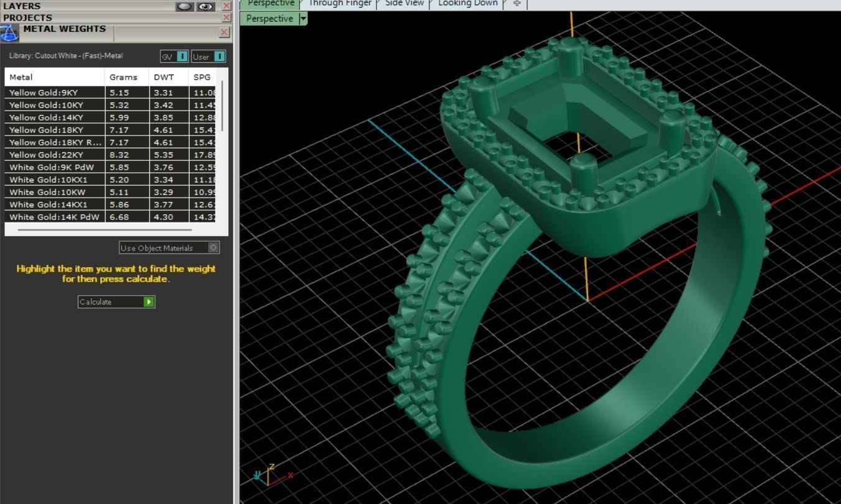Select the White Gold:14KX1 row
This screenshot has height=504, width=841.
(x=110, y=204)
